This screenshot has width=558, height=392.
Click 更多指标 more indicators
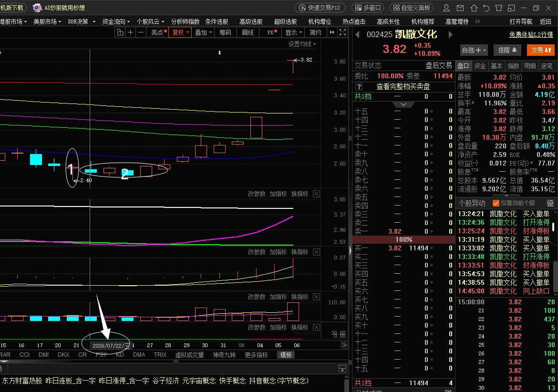pos(256,355)
